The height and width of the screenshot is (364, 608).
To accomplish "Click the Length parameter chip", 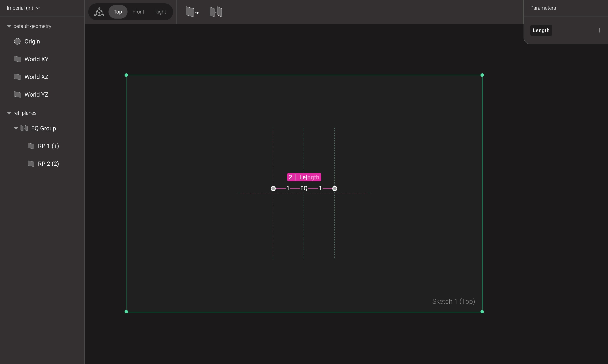I will tap(541, 30).
